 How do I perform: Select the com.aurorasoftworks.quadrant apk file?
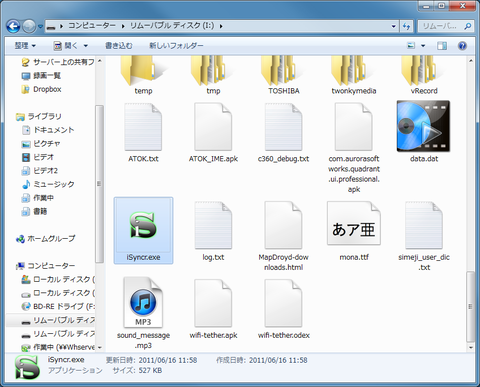click(x=354, y=147)
